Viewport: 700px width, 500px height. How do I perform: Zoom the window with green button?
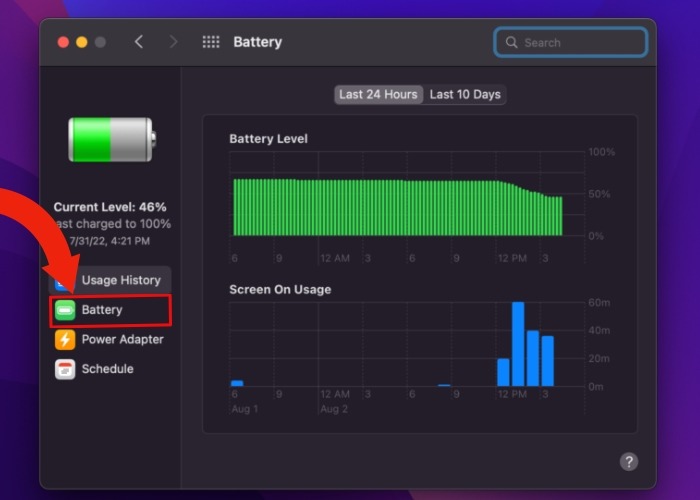(101, 42)
